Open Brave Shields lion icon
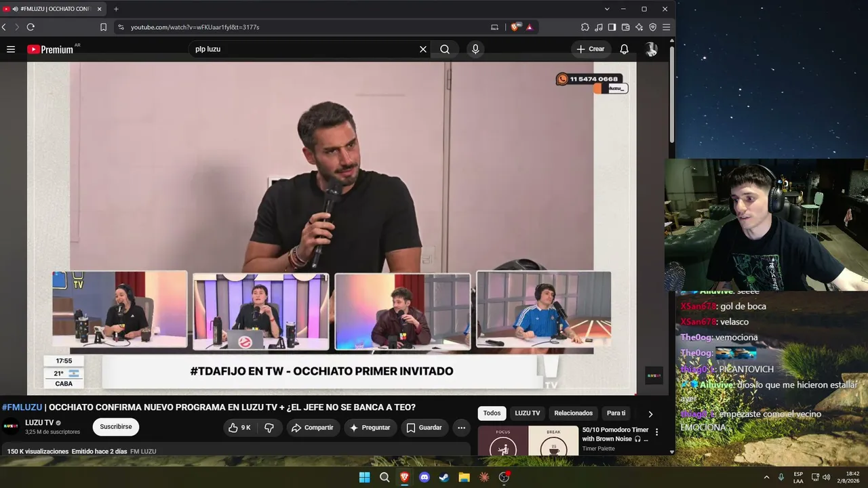The height and width of the screenshot is (488, 868). (x=516, y=27)
